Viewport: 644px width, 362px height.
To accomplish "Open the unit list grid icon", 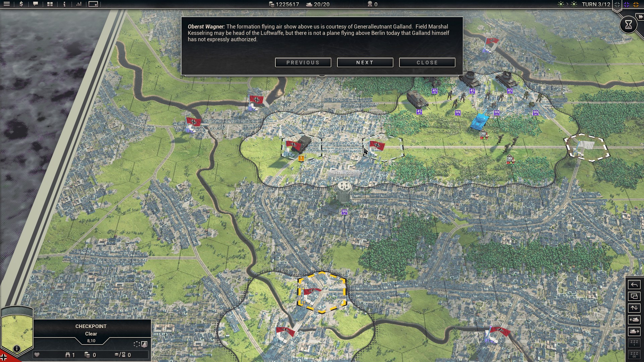I will click(50, 4).
